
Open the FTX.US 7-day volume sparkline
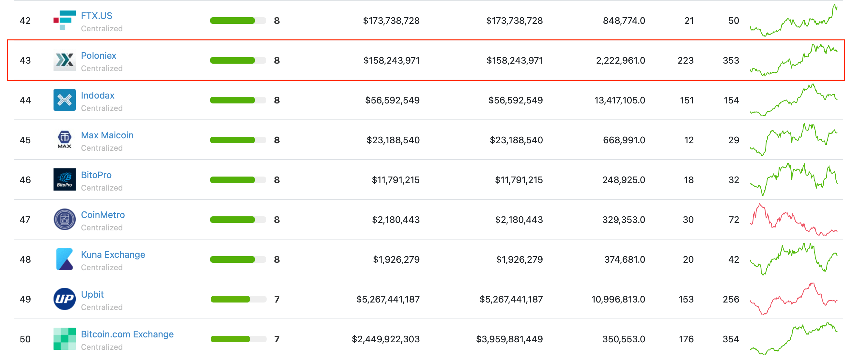point(794,20)
